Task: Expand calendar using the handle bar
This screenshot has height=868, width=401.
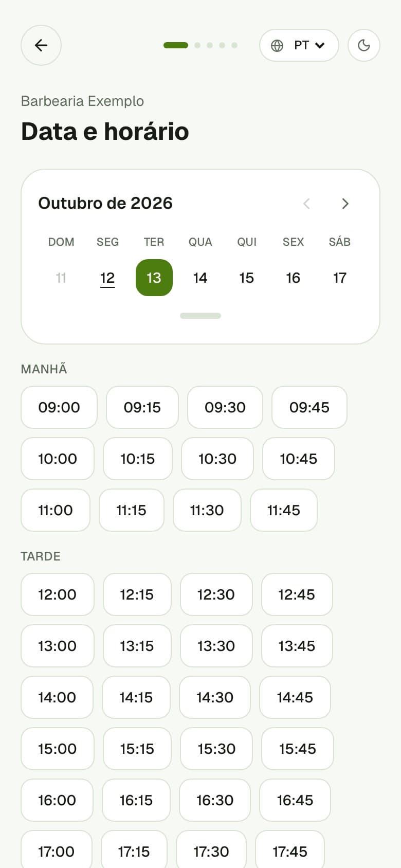Action: coord(200,316)
